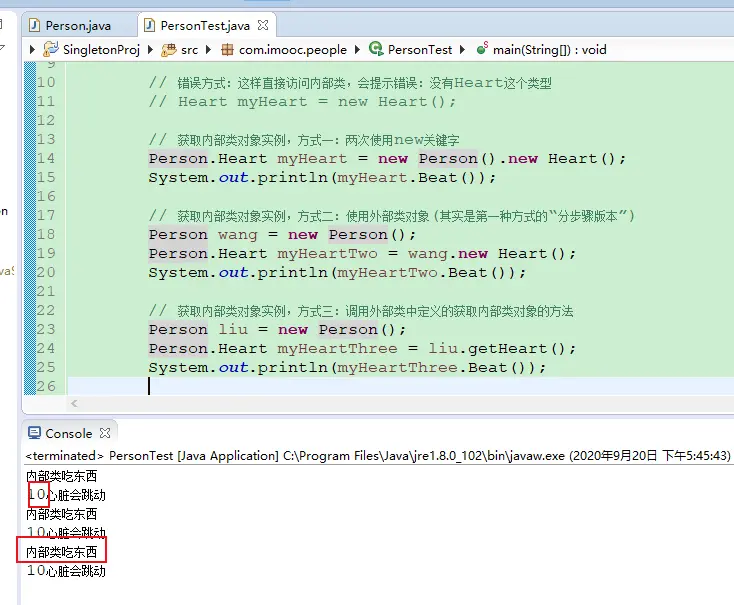Click the com.imooc.people breadcrumb label
Viewport: 734px width, 605px height.
tap(293, 49)
